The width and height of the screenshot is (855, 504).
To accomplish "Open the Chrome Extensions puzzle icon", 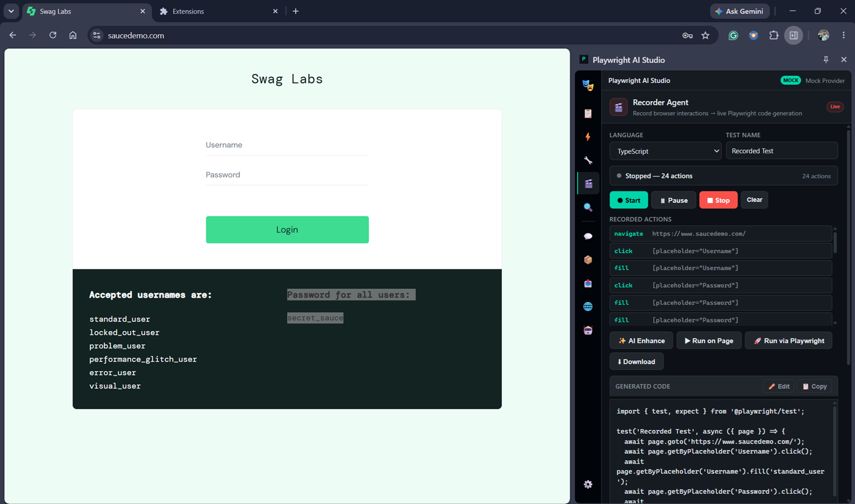I will coord(774,35).
